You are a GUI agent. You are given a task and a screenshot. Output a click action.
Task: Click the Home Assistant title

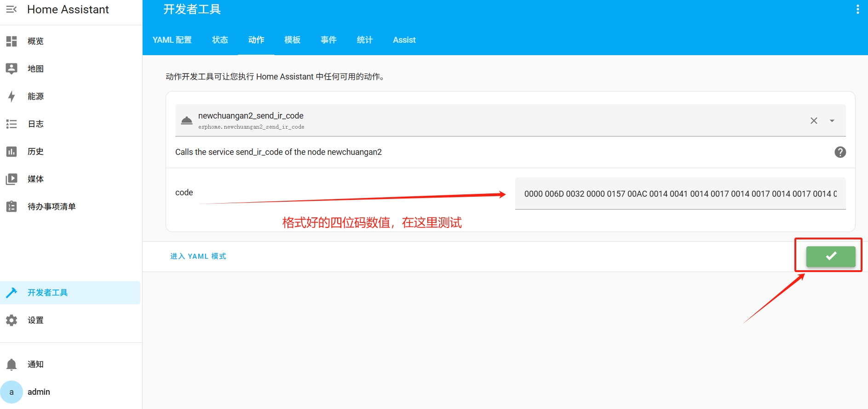pos(68,10)
